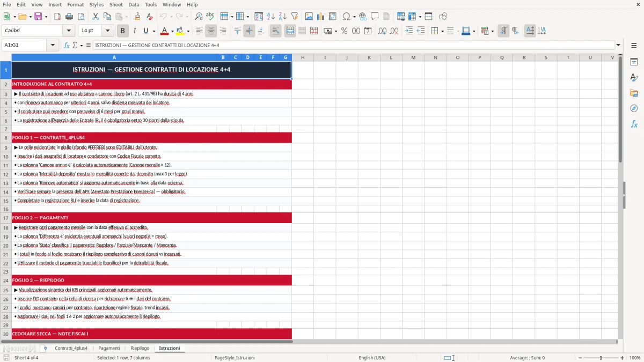Viewport: 644px width, 362px height.
Task: Open Find & Replace icon
Action: click(x=199, y=17)
